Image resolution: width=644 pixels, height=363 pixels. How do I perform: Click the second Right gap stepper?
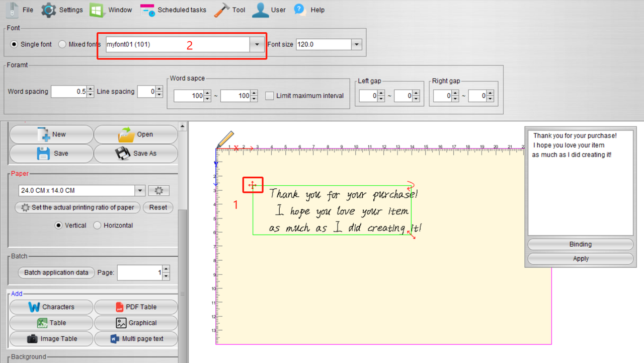(x=491, y=96)
